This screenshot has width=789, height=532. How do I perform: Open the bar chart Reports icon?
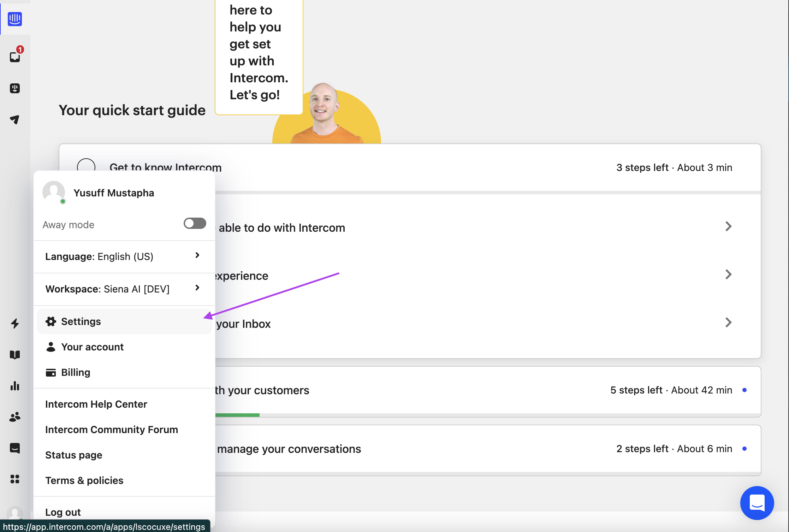[x=15, y=386]
